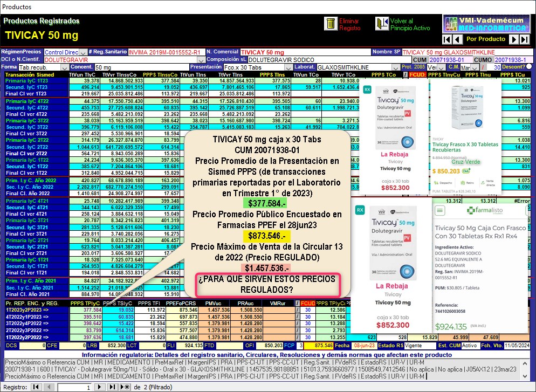This screenshot has height=392, width=536.
Task: Click the OFI value 850.203
Action: click(x=269, y=346)
